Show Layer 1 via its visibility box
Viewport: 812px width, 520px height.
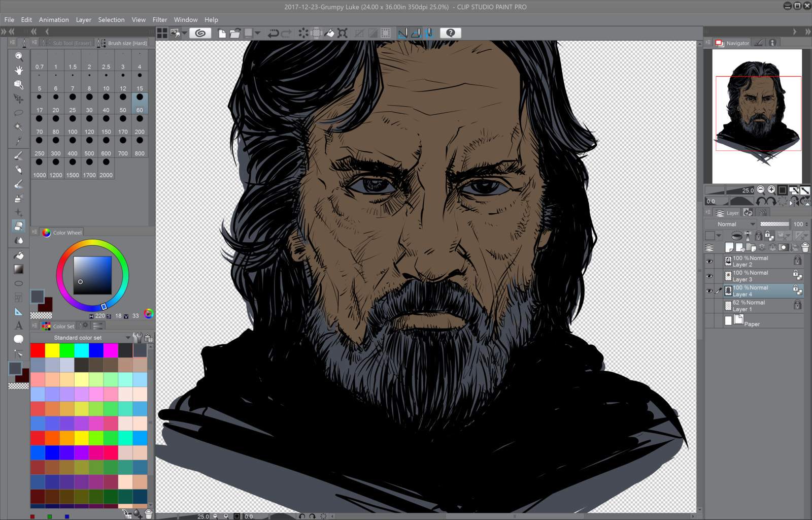coord(709,306)
